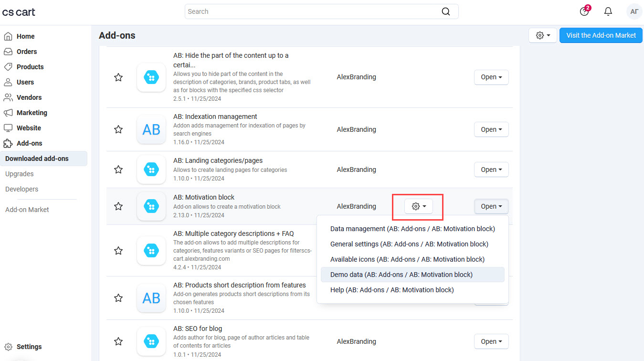Favorite the AB: SEO for blog add-on
This screenshot has height=361, width=644.
(118, 341)
